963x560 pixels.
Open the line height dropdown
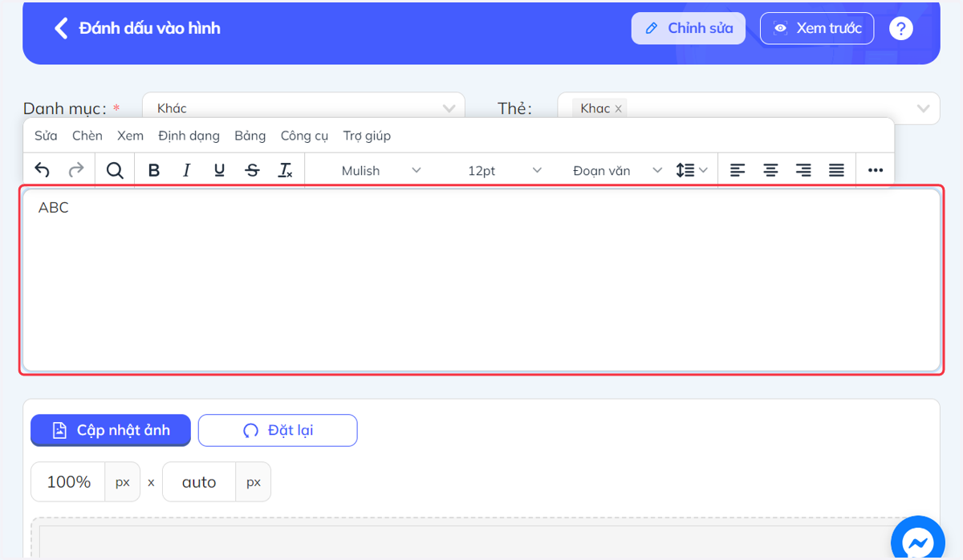point(692,170)
